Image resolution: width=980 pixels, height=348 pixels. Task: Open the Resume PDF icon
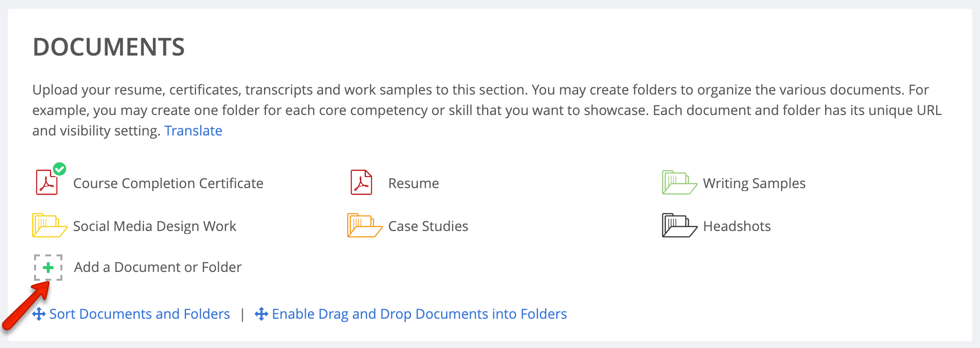pyautogui.click(x=361, y=182)
